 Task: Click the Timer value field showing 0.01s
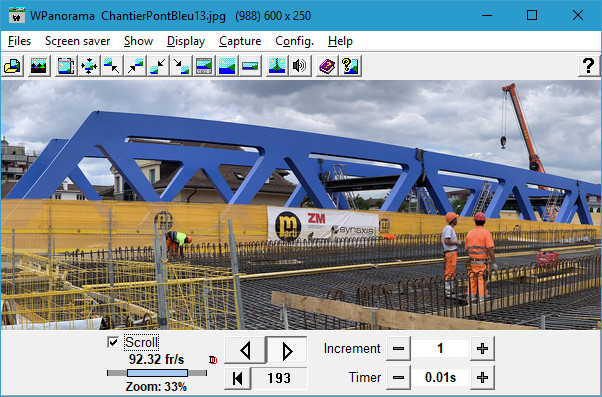click(x=440, y=377)
